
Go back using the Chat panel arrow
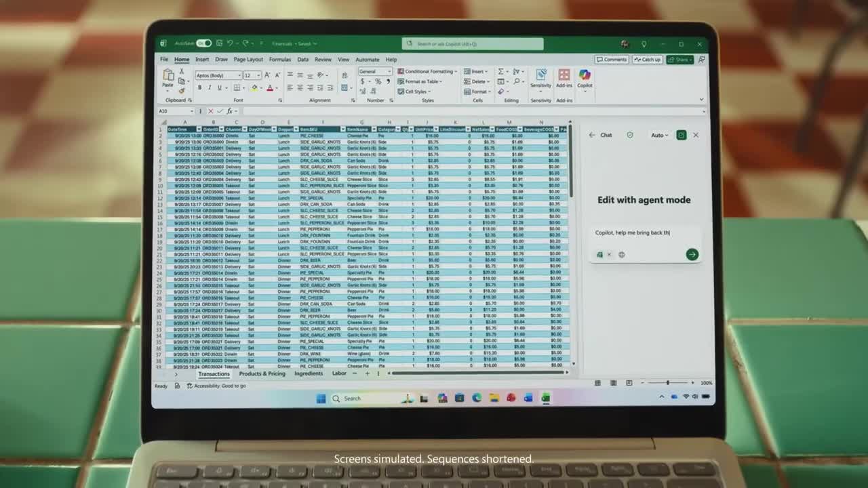[592, 135]
